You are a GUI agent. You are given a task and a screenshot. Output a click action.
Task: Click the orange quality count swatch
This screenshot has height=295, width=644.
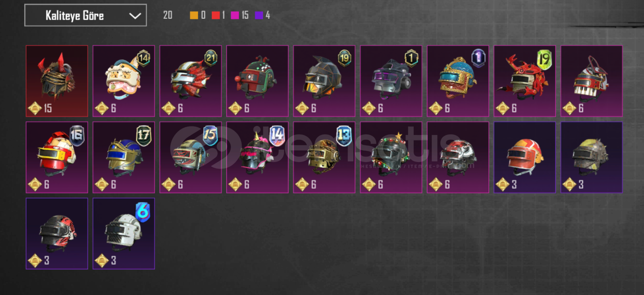(194, 15)
